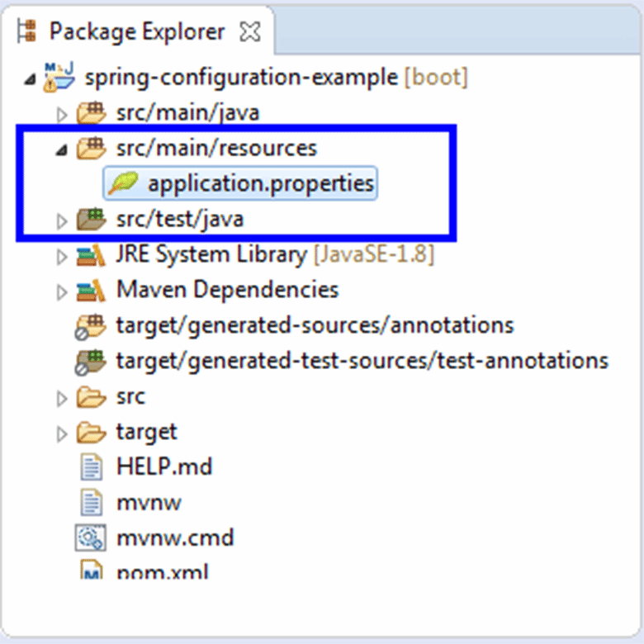Click the JRE System Library books icon
Viewport: 644px width, 644px height.
pos(91,254)
